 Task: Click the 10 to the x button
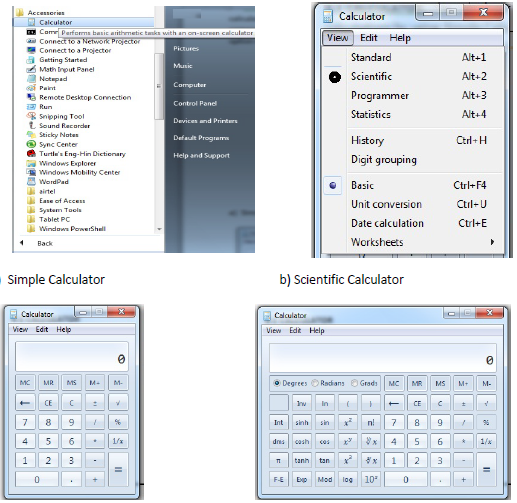[371, 479]
